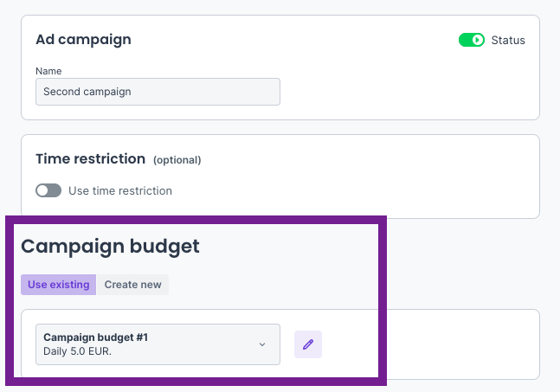Click the (optional) note text
Viewport: 560px width, 392px height.
[177, 160]
